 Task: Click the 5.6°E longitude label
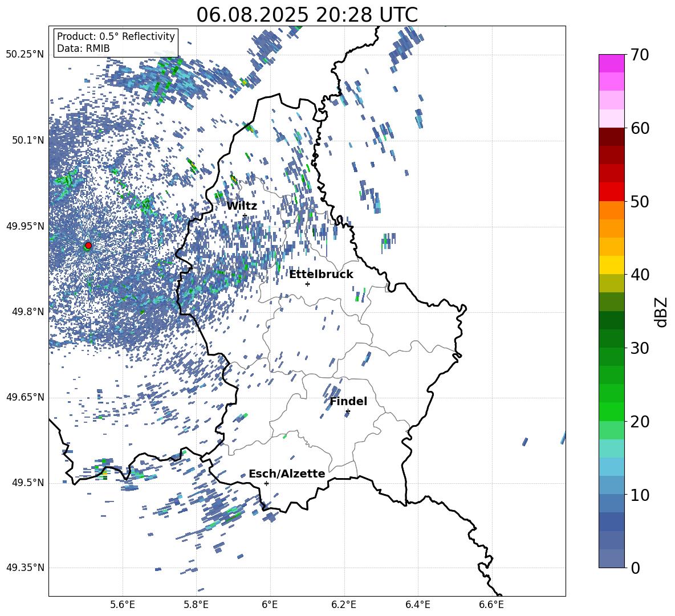coord(123,605)
